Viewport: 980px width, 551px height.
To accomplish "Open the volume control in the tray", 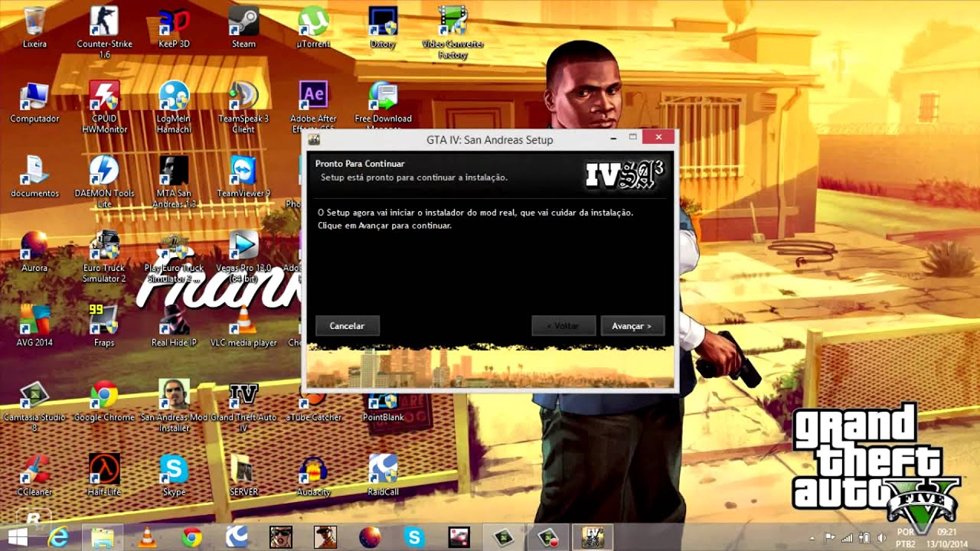I will point(880,538).
